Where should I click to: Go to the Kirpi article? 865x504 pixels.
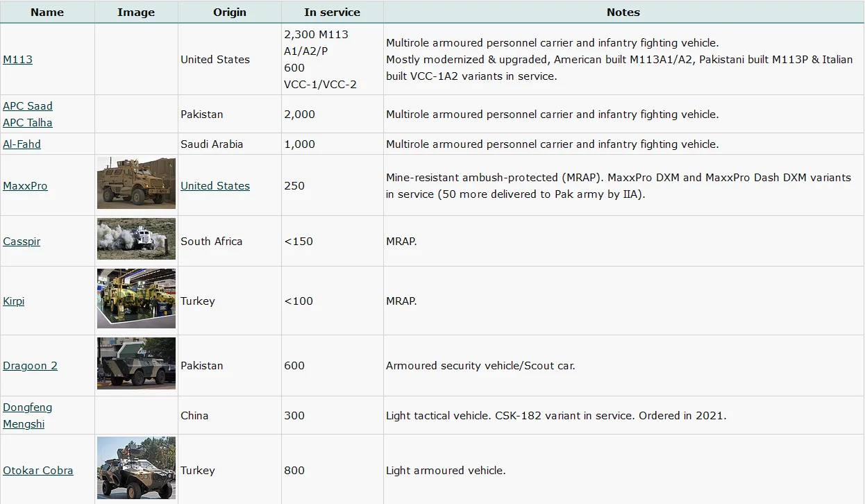coord(14,301)
